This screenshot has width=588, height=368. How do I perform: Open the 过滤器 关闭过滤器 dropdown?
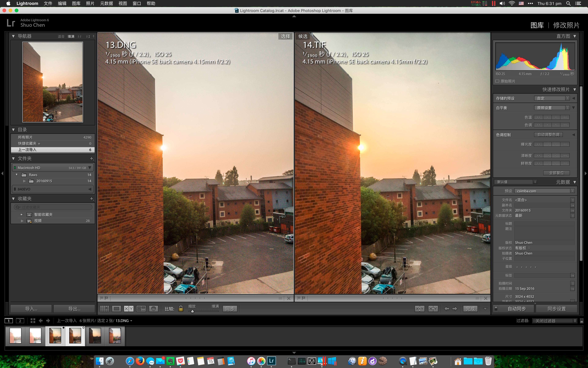click(x=555, y=321)
